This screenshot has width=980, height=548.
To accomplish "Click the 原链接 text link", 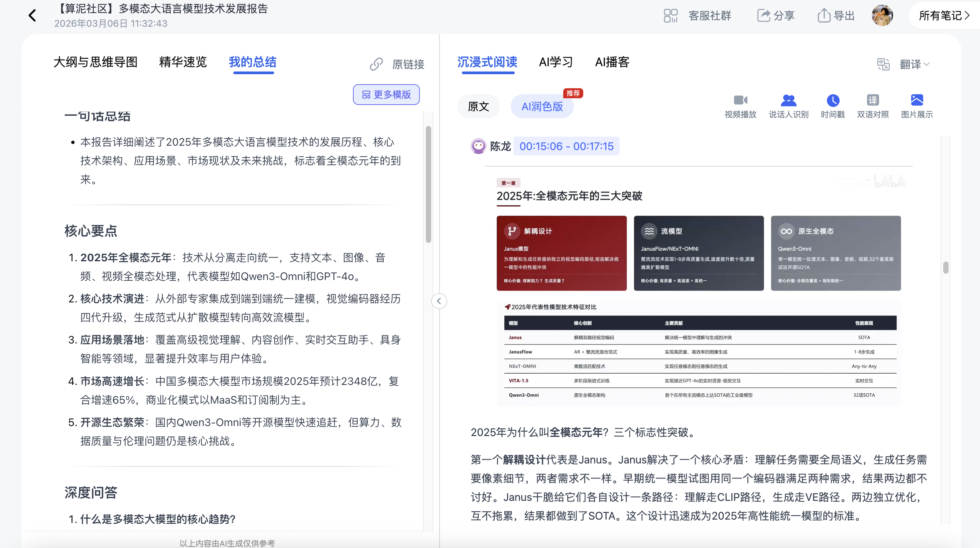I will [408, 64].
